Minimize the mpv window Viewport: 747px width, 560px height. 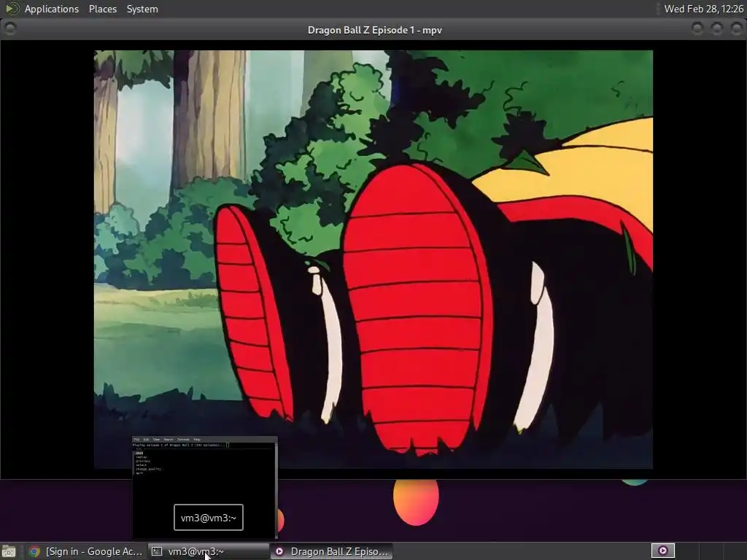click(697, 29)
